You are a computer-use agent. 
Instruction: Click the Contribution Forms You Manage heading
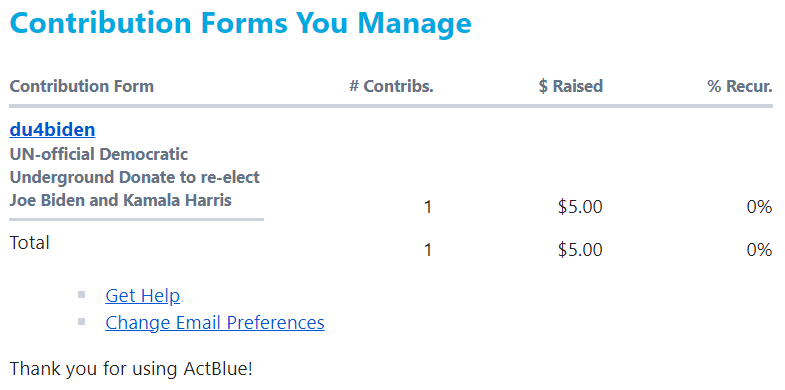click(x=240, y=23)
